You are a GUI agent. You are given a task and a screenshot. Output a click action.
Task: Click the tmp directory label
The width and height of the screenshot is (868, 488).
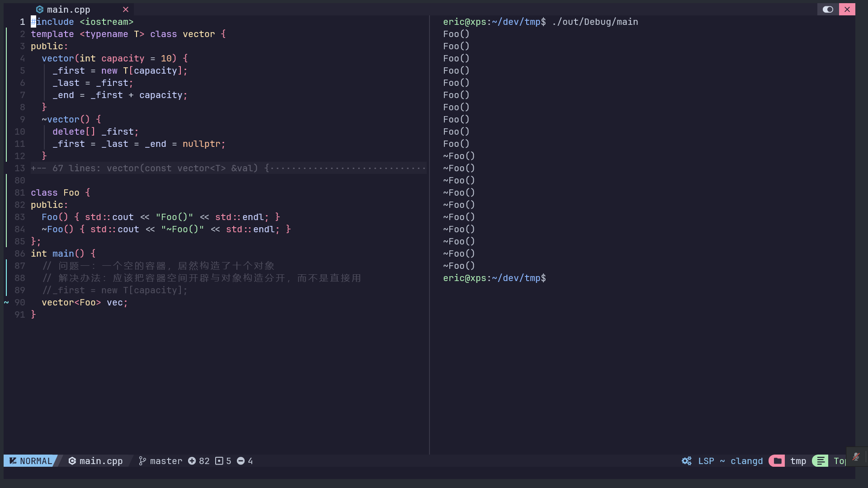point(798,461)
